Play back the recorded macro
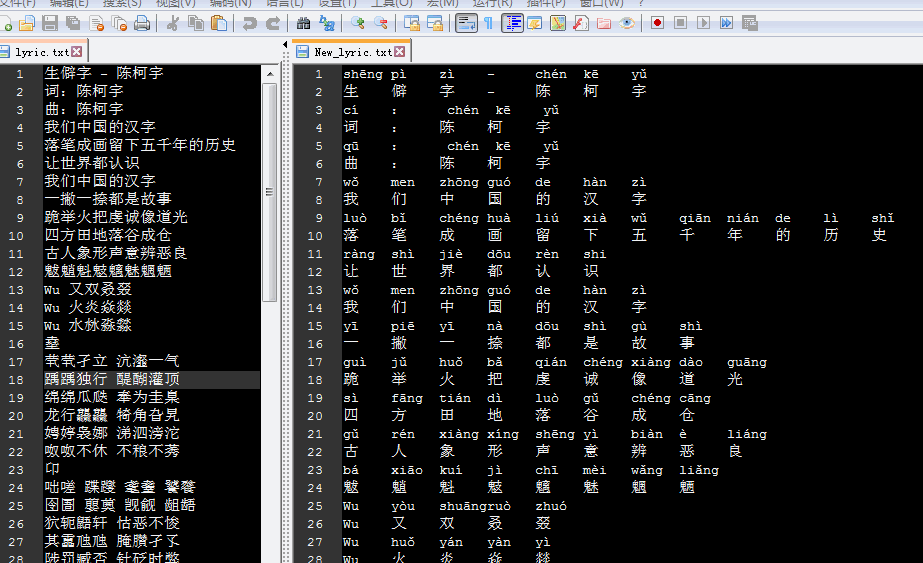Image resolution: width=923 pixels, height=563 pixels. click(703, 24)
